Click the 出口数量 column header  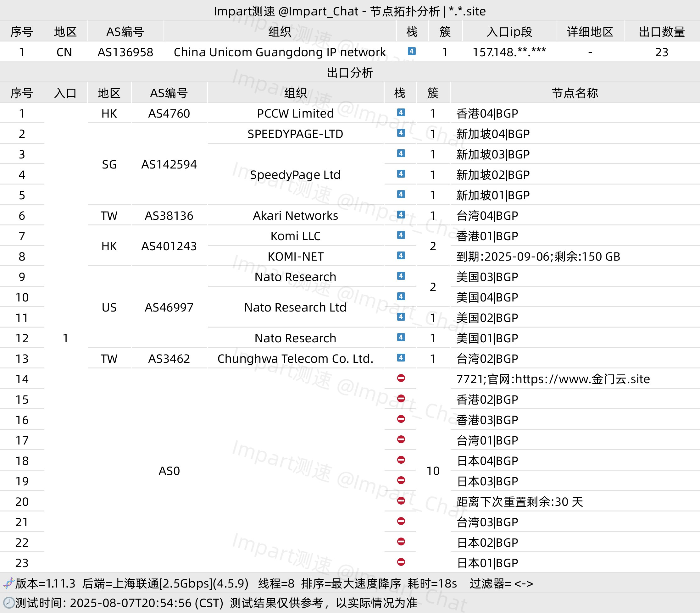tap(662, 32)
